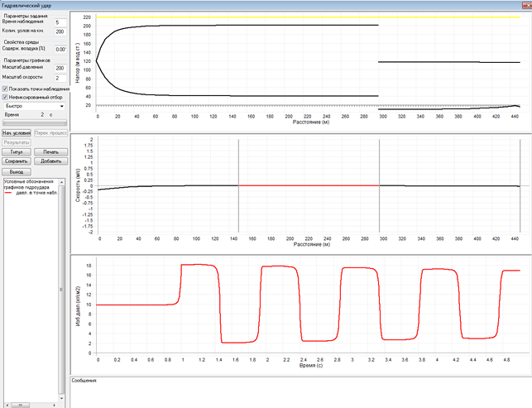Screen dimensions: 532x408
Task: Click the 'Добавить' button
Action: coord(50,161)
